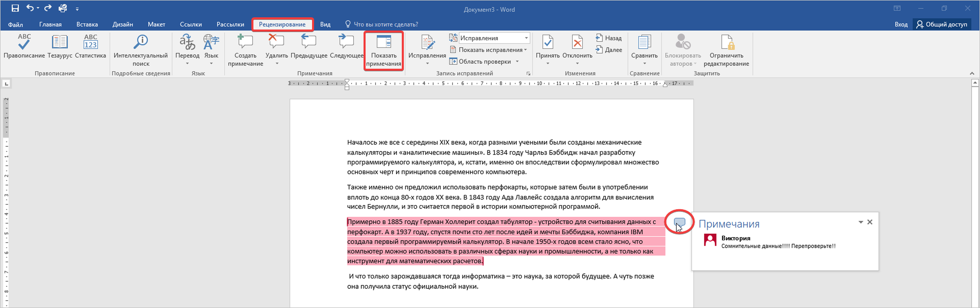
Task: Click Вход to sign in
Action: [901, 24]
